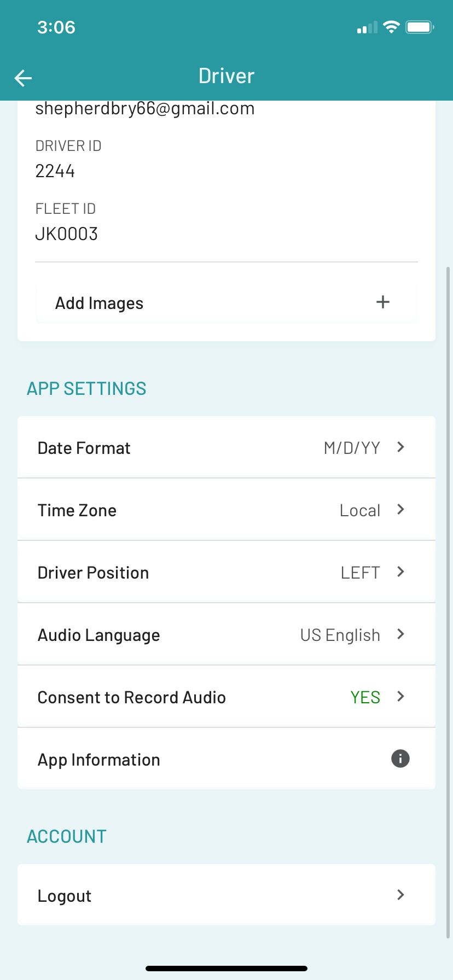This screenshot has height=980, width=453.
Task: Change the LEFT driver position value
Action: [x=360, y=573]
